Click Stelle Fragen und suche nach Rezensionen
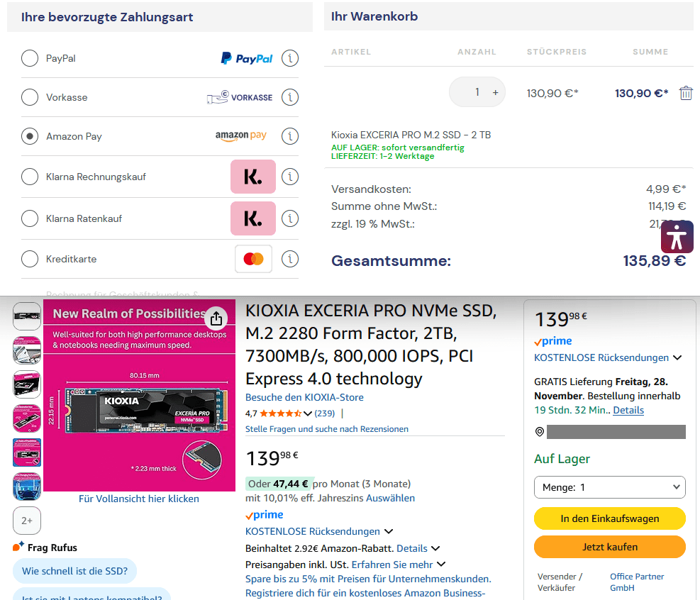Screen dimensions: 700x600 point(327,429)
